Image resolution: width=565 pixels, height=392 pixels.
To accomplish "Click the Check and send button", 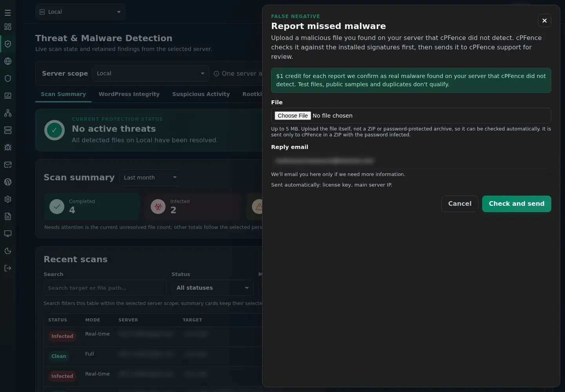I will click(517, 204).
